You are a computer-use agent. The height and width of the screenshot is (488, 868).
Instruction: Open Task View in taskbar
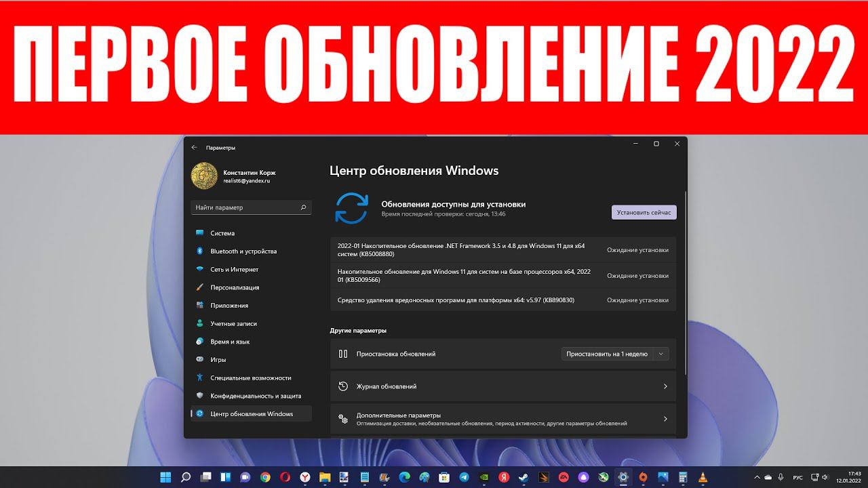coord(205,476)
